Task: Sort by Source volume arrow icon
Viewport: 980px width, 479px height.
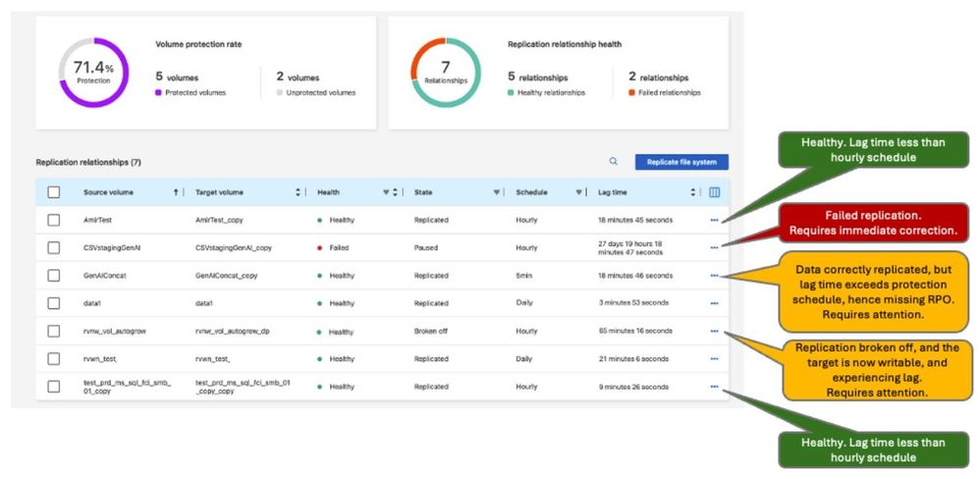Action: point(176,192)
